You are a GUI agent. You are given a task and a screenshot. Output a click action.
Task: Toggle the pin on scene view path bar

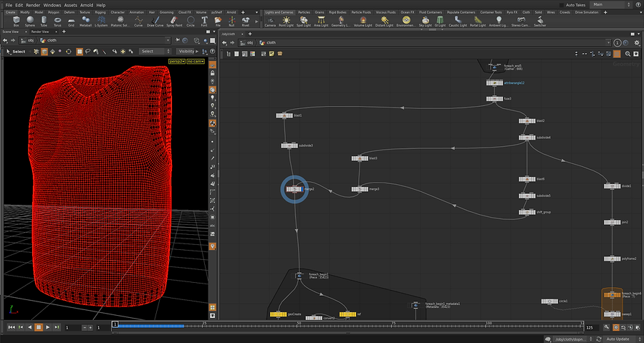178,40
